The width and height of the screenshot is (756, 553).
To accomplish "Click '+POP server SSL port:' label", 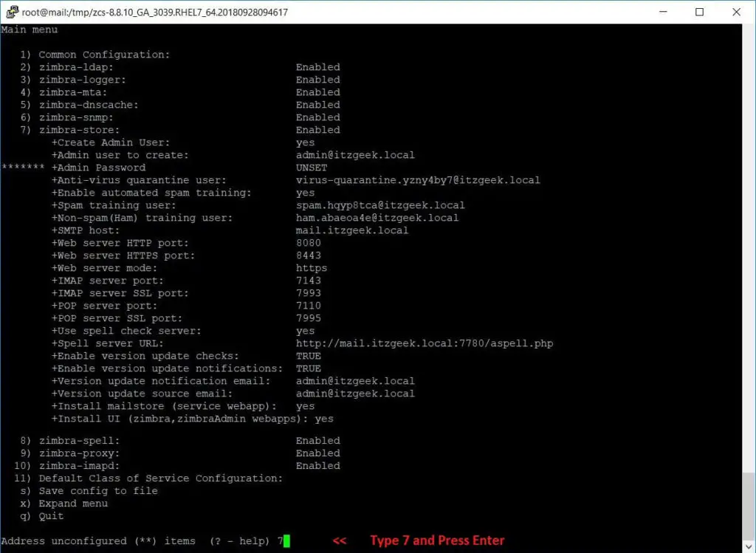I will (x=117, y=317).
